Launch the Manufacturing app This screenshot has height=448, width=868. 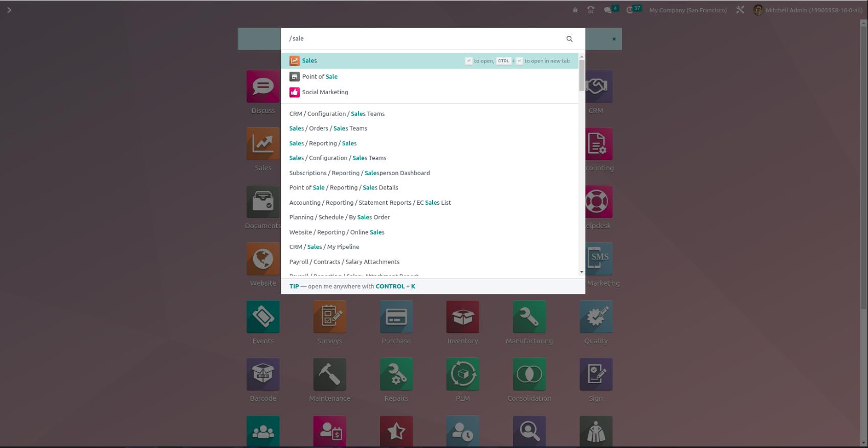coord(529,317)
